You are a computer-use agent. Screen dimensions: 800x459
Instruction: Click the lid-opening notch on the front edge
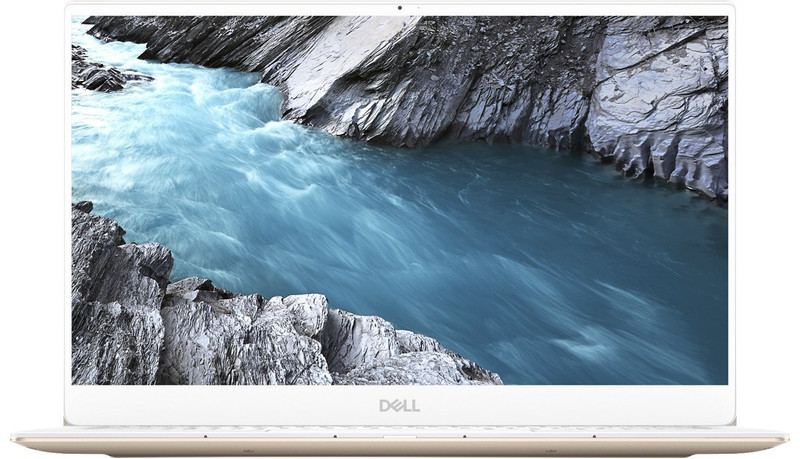point(400,437)
